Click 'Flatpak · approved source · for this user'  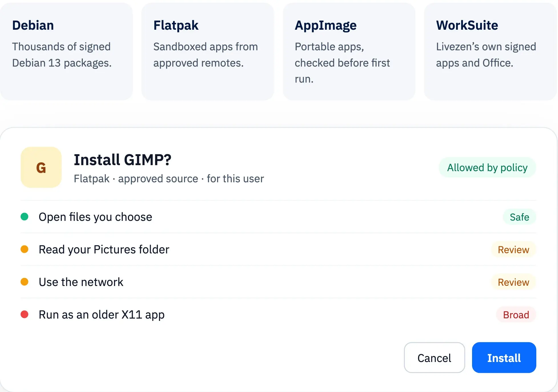click(169, 179)
